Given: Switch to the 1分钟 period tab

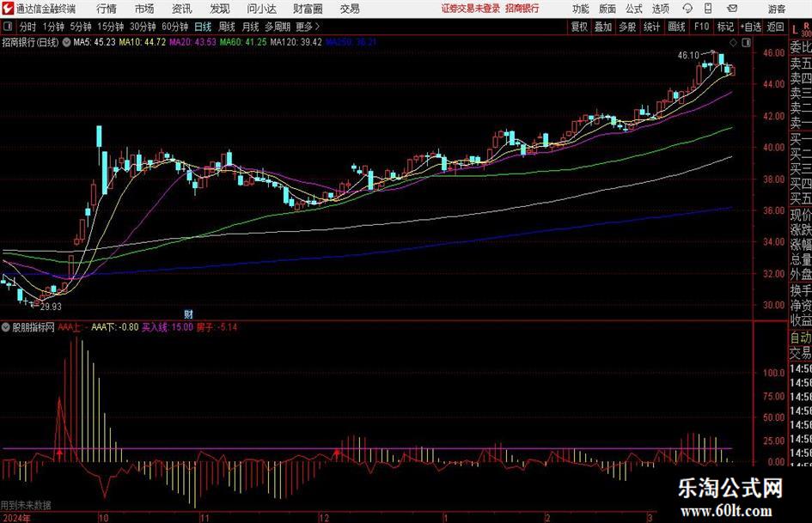Looking at the screenshot, I should click(x=53, y=27).
